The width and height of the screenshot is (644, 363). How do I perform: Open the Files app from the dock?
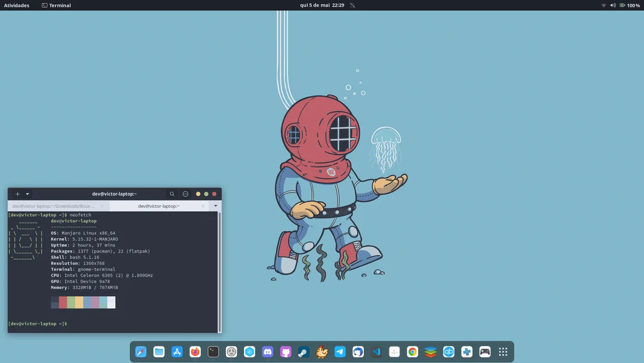(157, 352)
